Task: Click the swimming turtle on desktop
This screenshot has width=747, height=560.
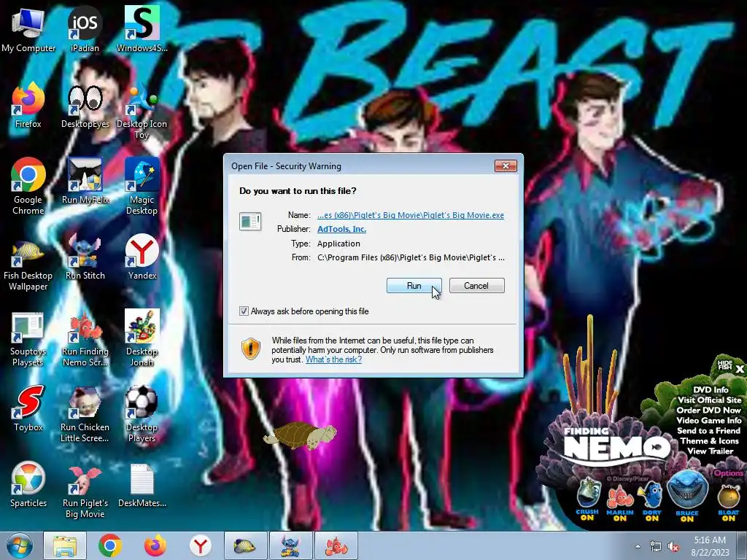Action: (300, 435)
